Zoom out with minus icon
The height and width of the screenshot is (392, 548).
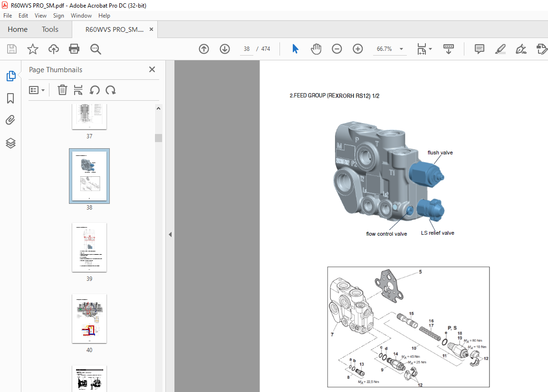337,49
